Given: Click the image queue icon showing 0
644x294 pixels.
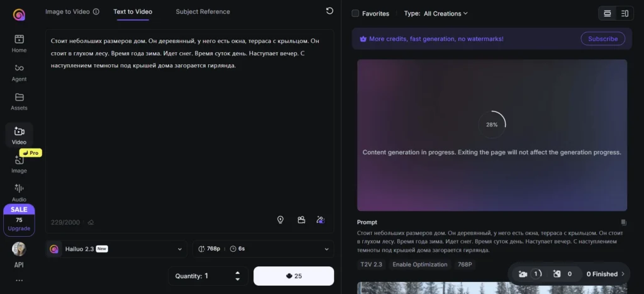Looking at the screenshot, I should click(562, 274).
